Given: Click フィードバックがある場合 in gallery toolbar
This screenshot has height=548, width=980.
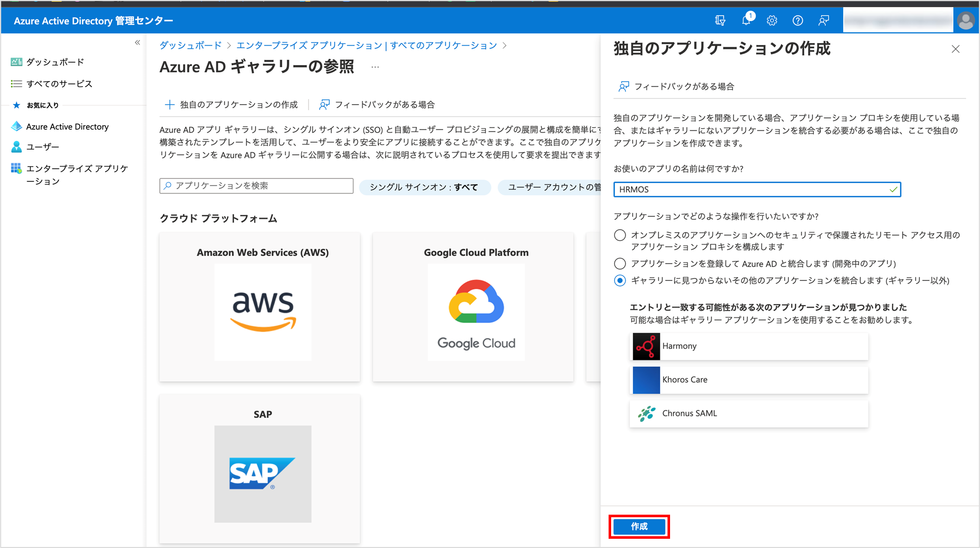Looking at the screenshot, I should click(x=377, y=105).
